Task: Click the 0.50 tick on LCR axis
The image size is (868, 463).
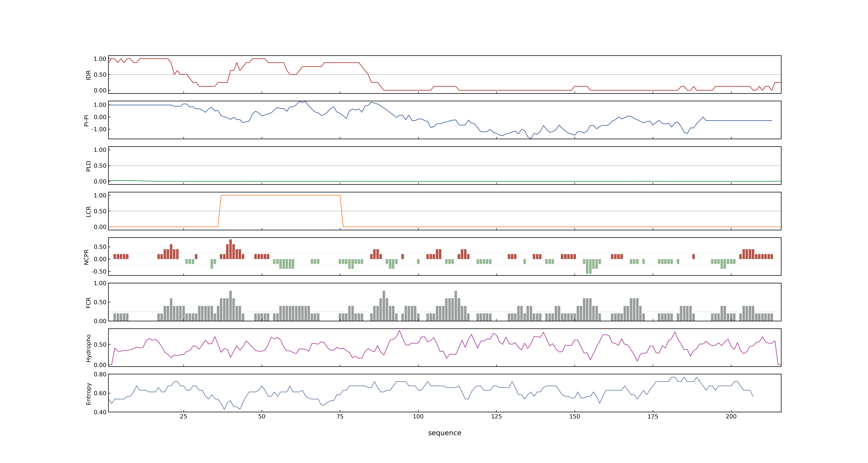Action: [100, 211]
